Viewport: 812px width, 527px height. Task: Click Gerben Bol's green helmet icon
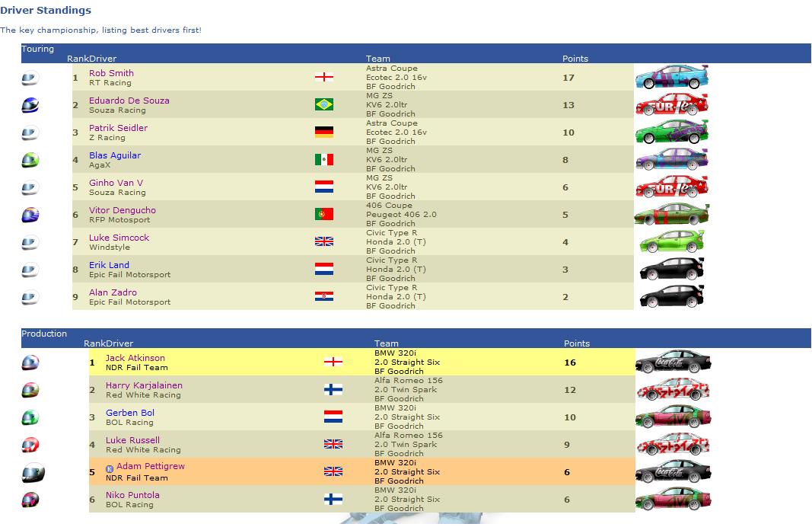[x=30, y=417]
